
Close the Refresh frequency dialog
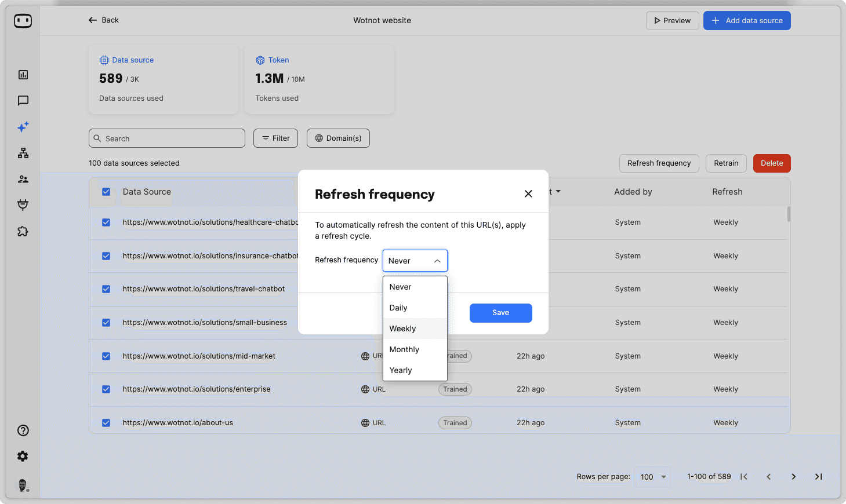[x=528, y=194]
